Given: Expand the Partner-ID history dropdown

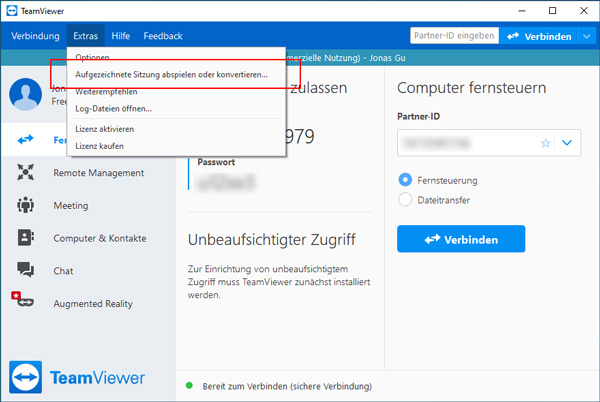Looking at the screenshot, I should tap(567, 143).
